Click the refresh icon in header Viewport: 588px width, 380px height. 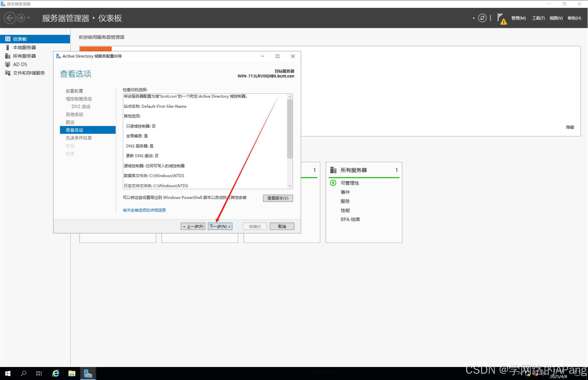click(x=482, y=18)
